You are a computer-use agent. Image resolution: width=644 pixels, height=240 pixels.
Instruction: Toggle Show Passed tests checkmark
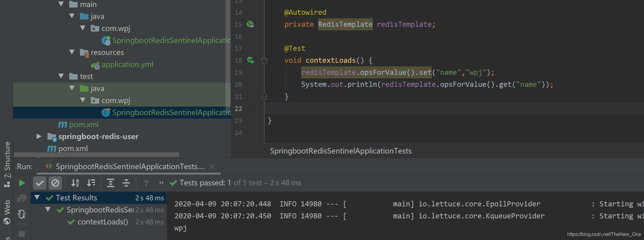click(40, 183)
